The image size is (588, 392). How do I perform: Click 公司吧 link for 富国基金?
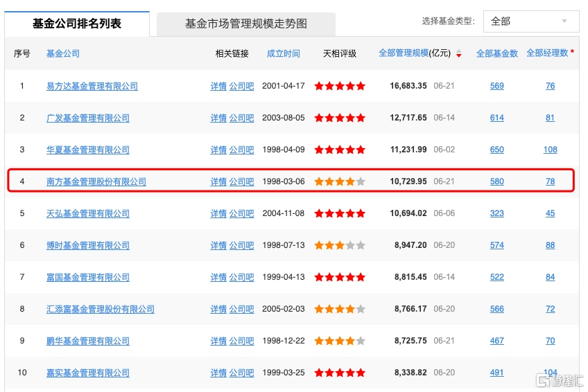point(241,277)
